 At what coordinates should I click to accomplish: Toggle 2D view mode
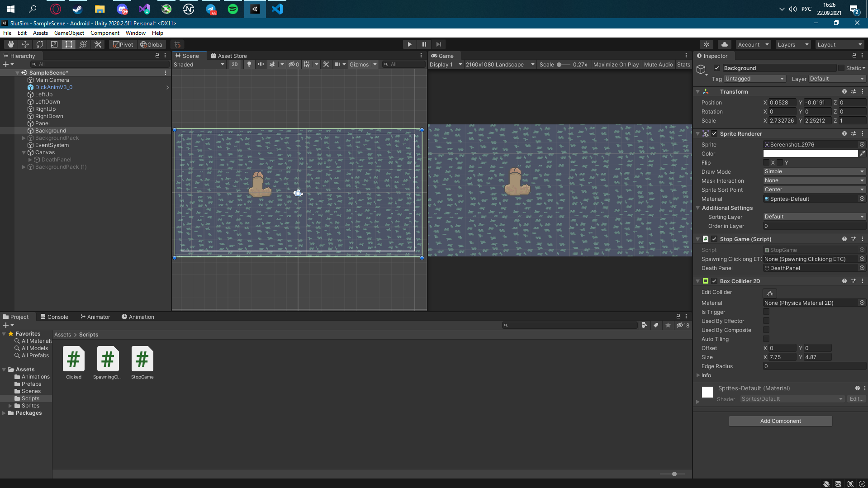235,64
